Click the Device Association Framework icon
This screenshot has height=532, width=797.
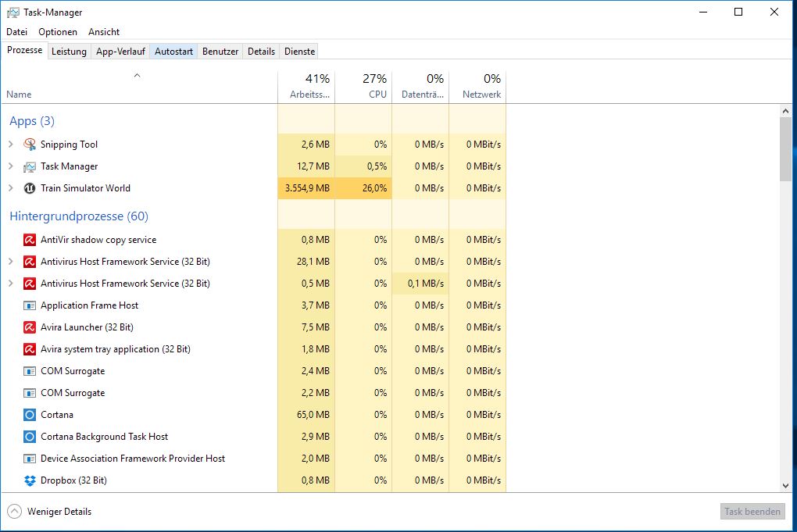point(30,459)
